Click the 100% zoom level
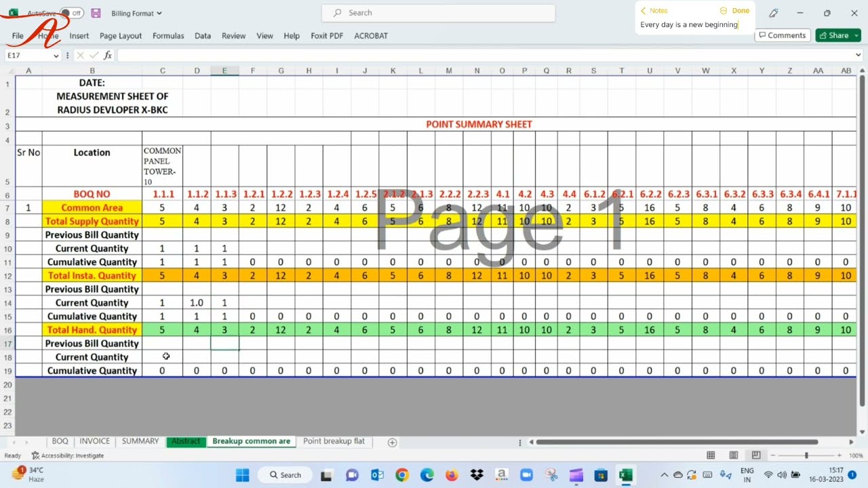The height and width of the screenshot is (488, 868). [855, 455]
